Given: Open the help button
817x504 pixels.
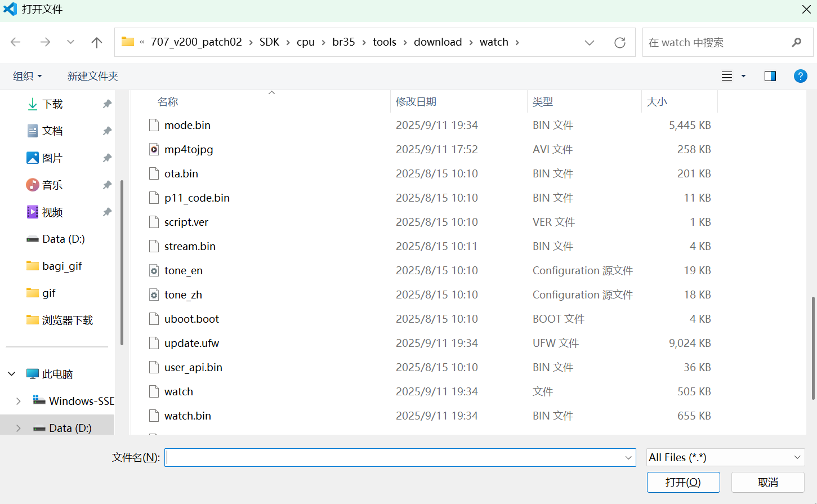Looking at the screenshot, I should click(800, 76).
